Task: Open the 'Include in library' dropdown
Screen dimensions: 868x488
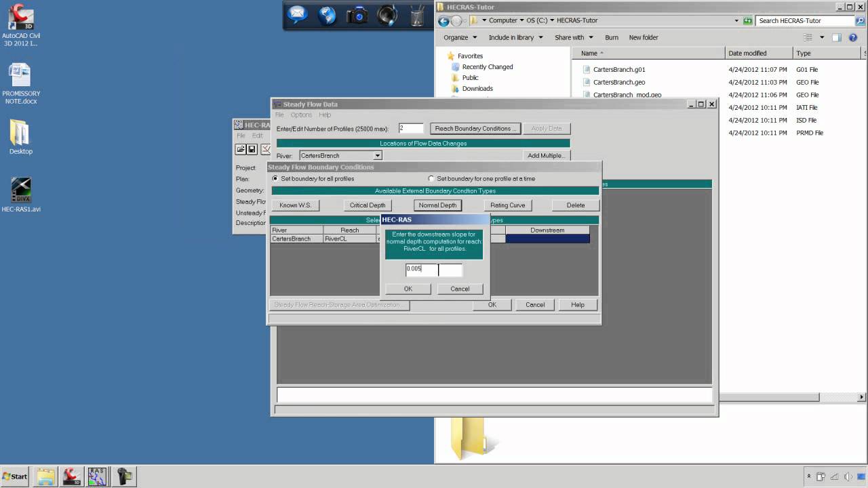Action: point(516,38)
